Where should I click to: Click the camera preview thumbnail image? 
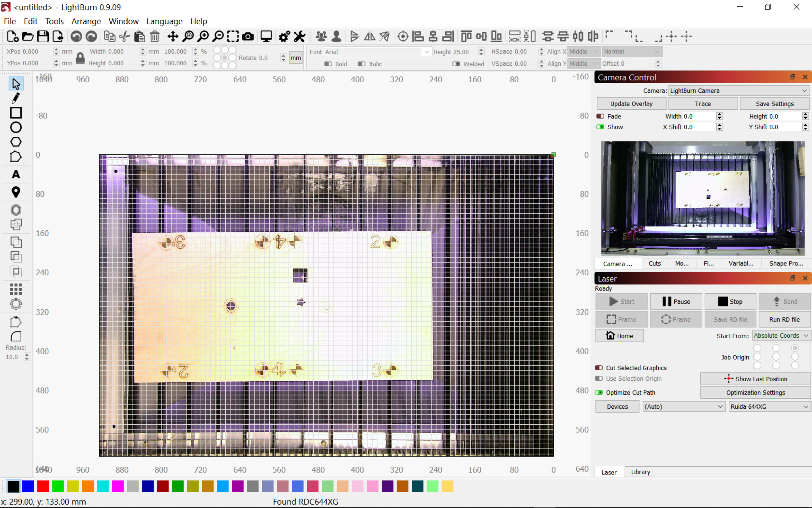[703, 198]
